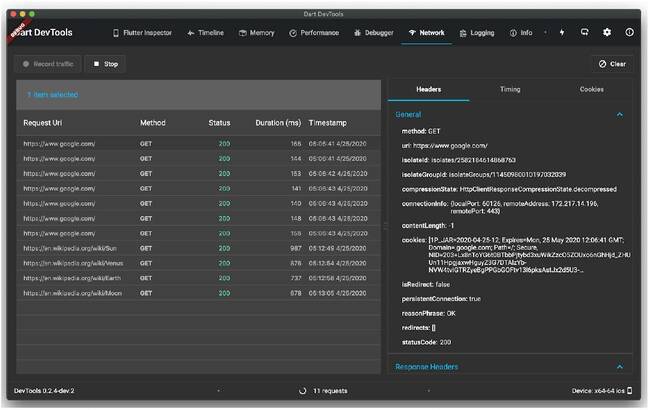The width and height of the screenshot is (648, 410).
Task: Open the Memory tab
Action: (x=257, y=33)
